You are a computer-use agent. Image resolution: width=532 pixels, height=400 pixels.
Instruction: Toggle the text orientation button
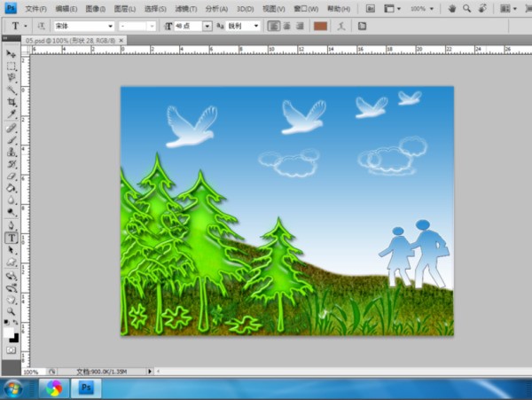pos(41,27)
